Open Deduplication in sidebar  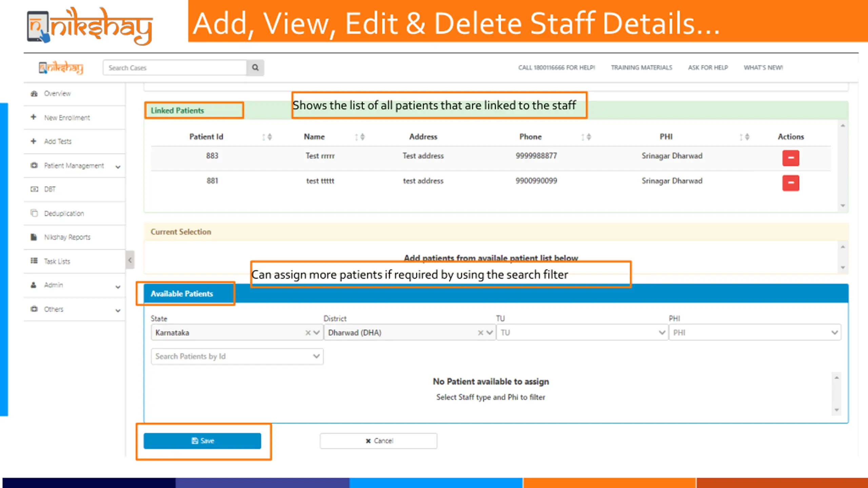[x=75, y=213]
